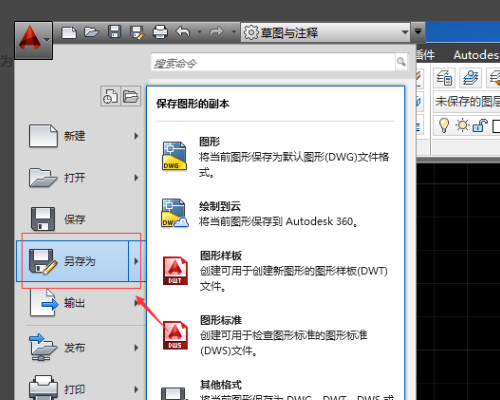Screen dimensions: 500x400
Task: Click the search magnifier icon
Action: 401,62
